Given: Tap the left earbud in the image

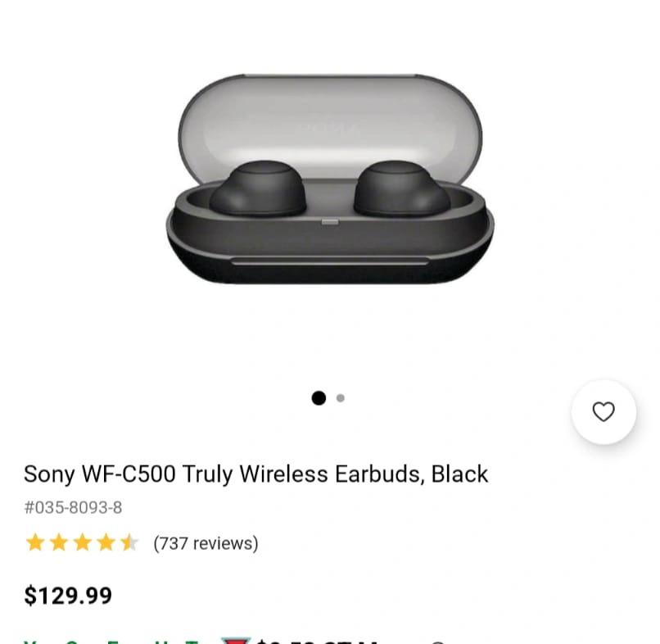Looking at the screenshot, I should pyautogui.click(x=258, y=188).
